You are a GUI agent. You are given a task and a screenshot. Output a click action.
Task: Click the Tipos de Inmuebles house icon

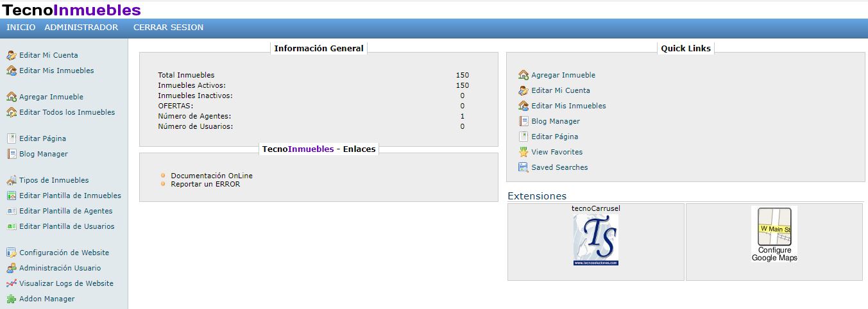click(x=11, y=180)
